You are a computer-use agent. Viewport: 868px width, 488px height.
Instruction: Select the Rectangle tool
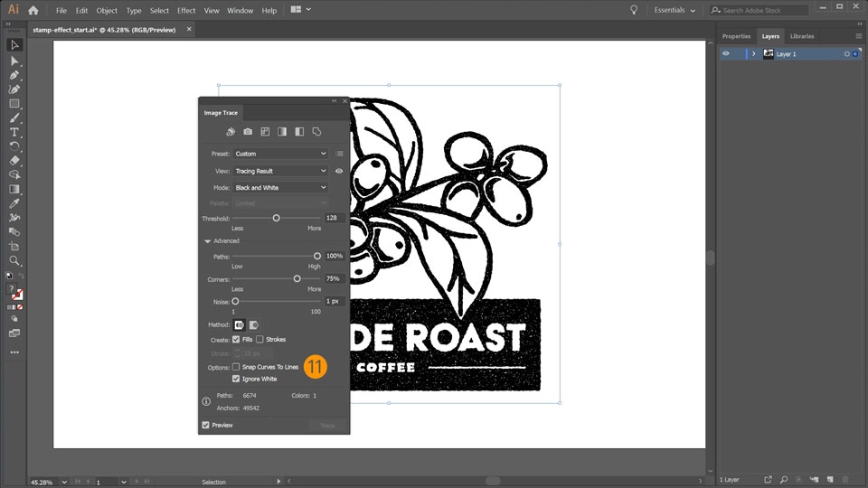(14, 103)
